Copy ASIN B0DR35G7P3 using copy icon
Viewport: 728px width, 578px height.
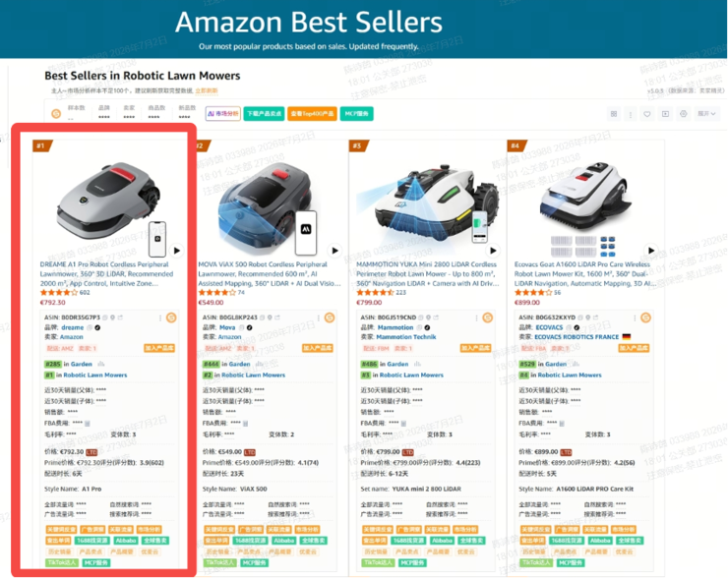pyautogui.click(x=105, y=318)
